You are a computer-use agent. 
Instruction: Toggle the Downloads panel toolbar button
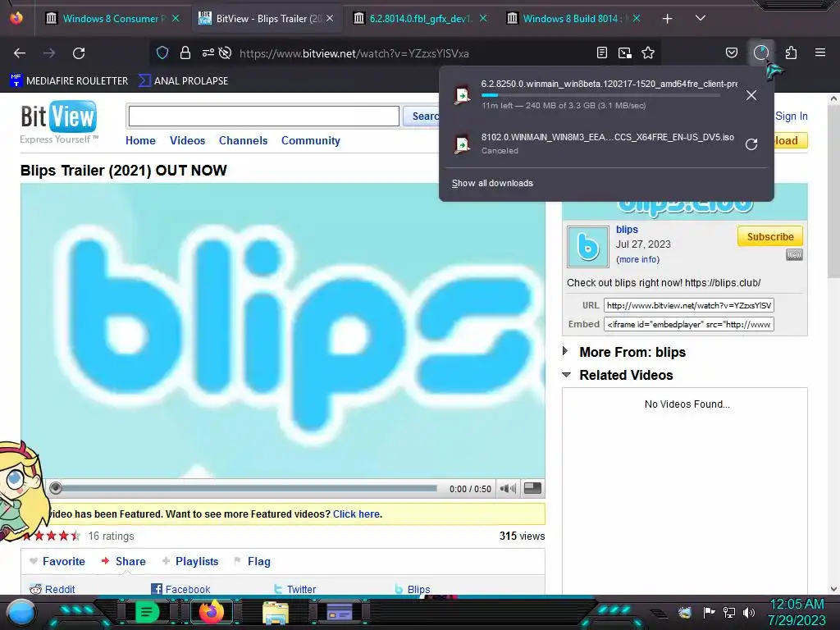point(760,53)
